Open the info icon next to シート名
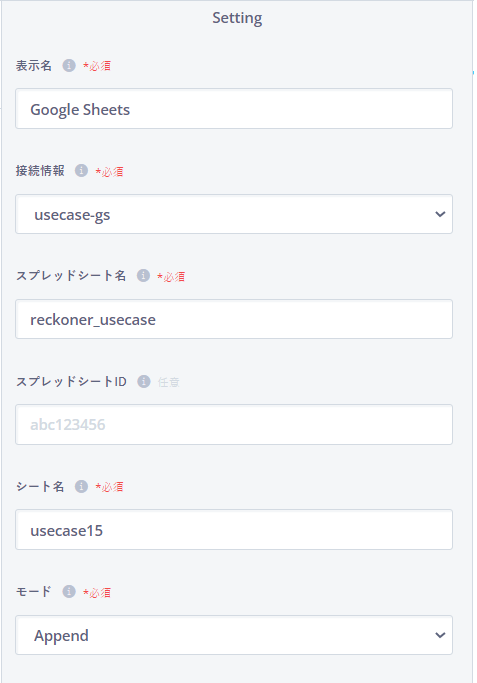The image size is (477, 683). click(x=81, y=486)
